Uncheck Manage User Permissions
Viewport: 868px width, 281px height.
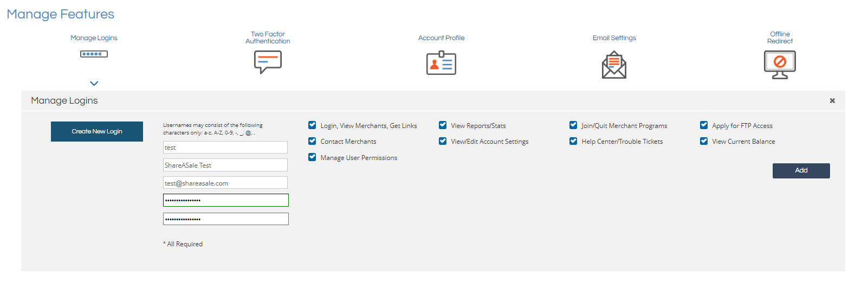pyautogui.click(x=312, y=157)
